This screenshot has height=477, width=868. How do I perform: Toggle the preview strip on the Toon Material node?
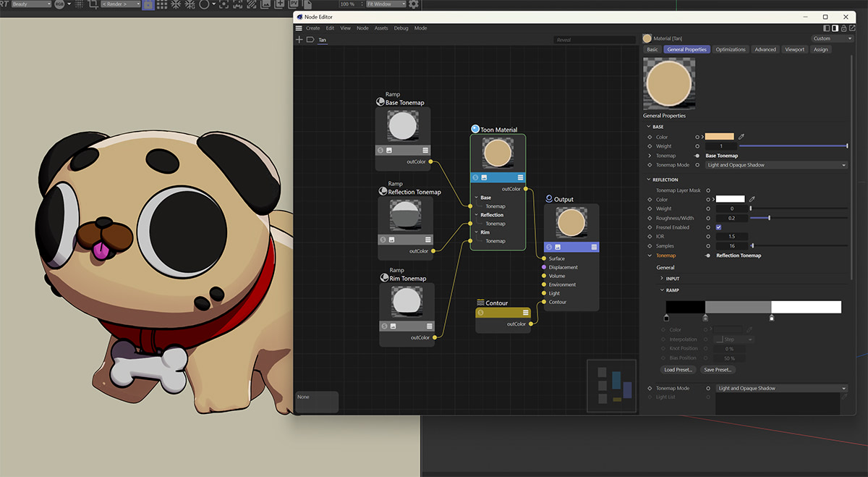(x=498, y=177)
